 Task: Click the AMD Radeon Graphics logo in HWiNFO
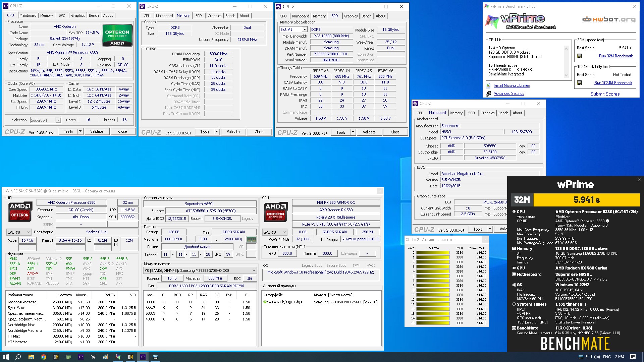[275, 212]
